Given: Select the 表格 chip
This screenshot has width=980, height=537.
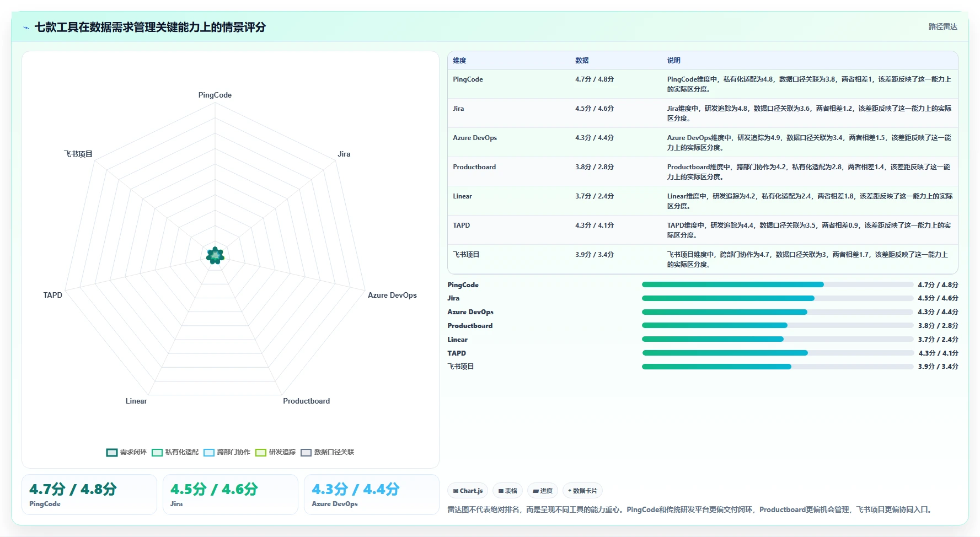Looking at the screenshot, I should 507,491.
